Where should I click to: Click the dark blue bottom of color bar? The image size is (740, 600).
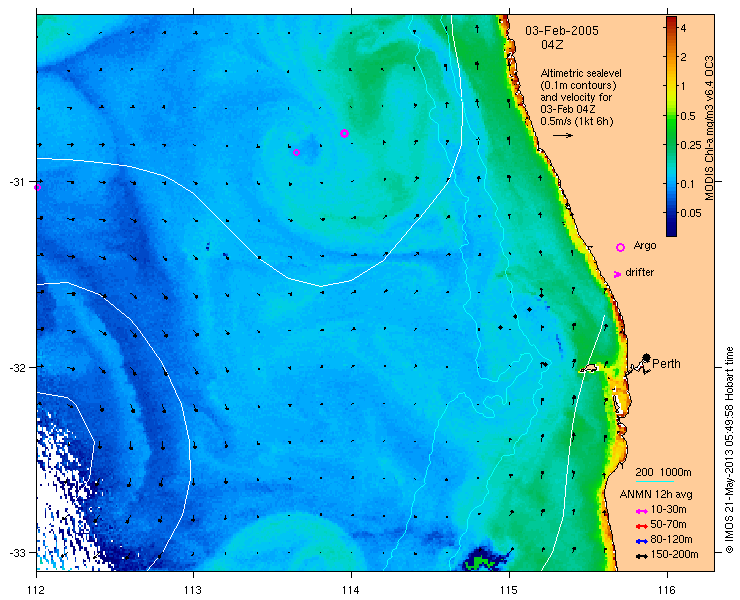tap(671, 231)
